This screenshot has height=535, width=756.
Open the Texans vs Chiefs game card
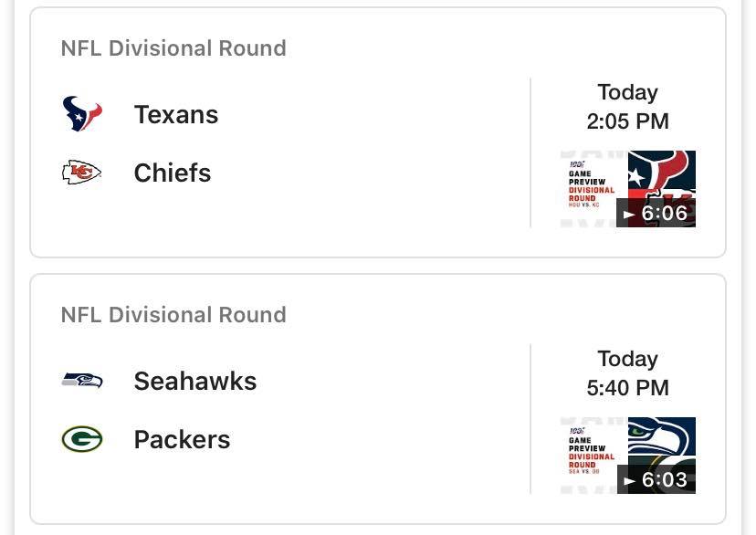[x=365, y=210]
